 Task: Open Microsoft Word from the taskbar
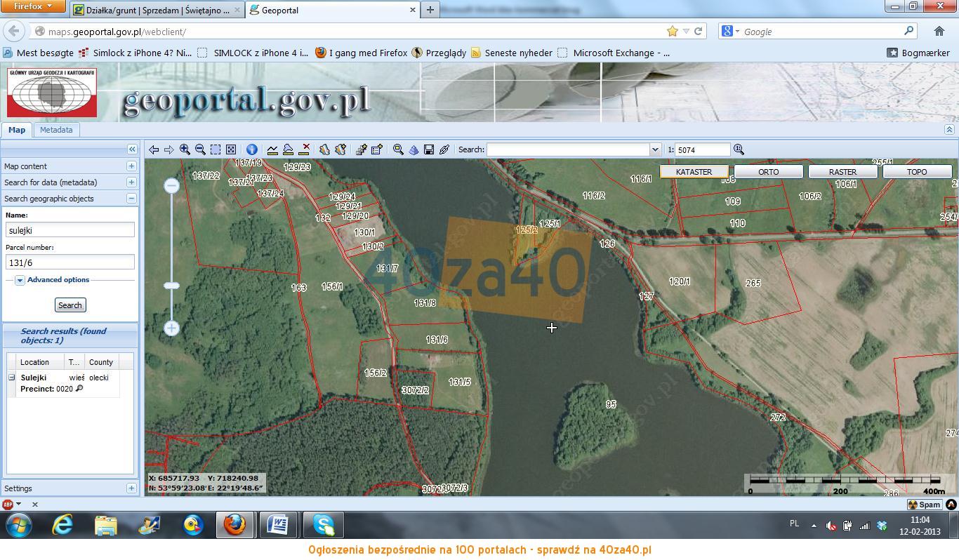tap(279, 525)
